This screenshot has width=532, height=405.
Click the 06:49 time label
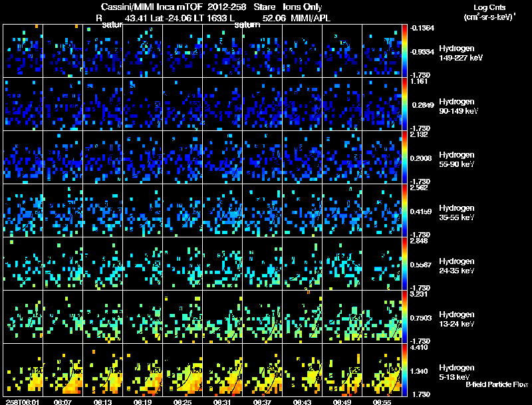342,402
